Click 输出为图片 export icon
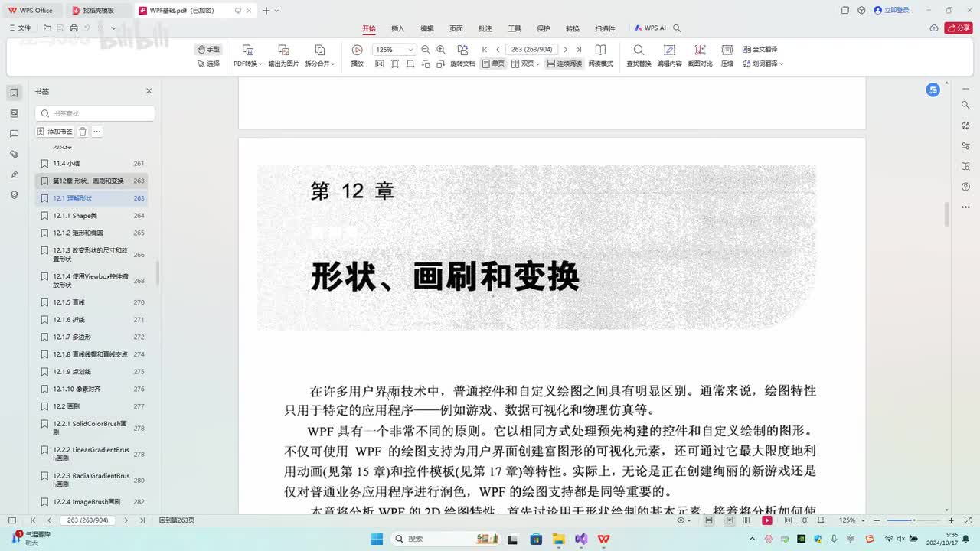The width and height of the screenshot is (980, 551). (x=283, y=50)
